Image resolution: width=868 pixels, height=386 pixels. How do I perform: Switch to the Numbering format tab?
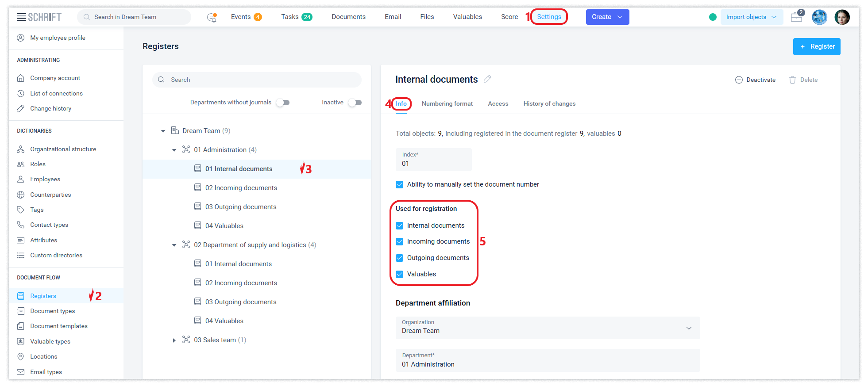point(447,104)
